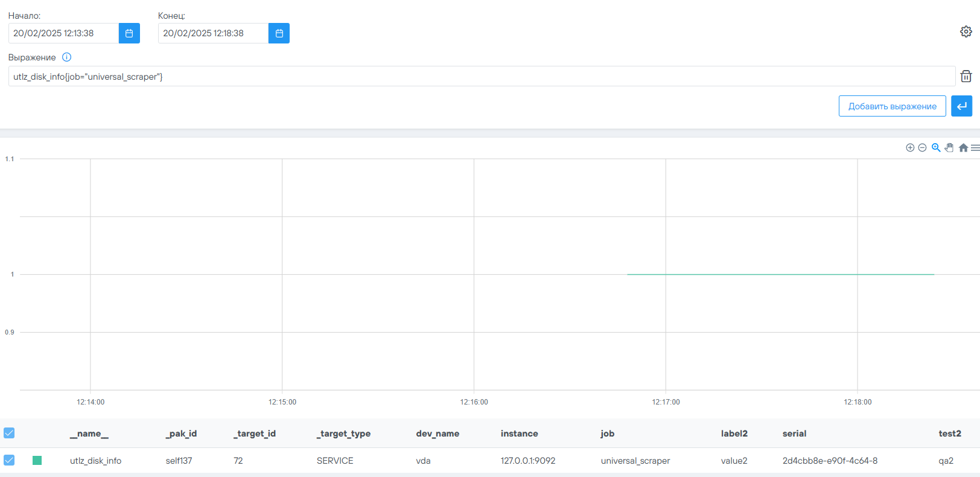Activate the selection zoom magnifier tool
Viewport: 980px width, 477px height.
click(936, 148)
